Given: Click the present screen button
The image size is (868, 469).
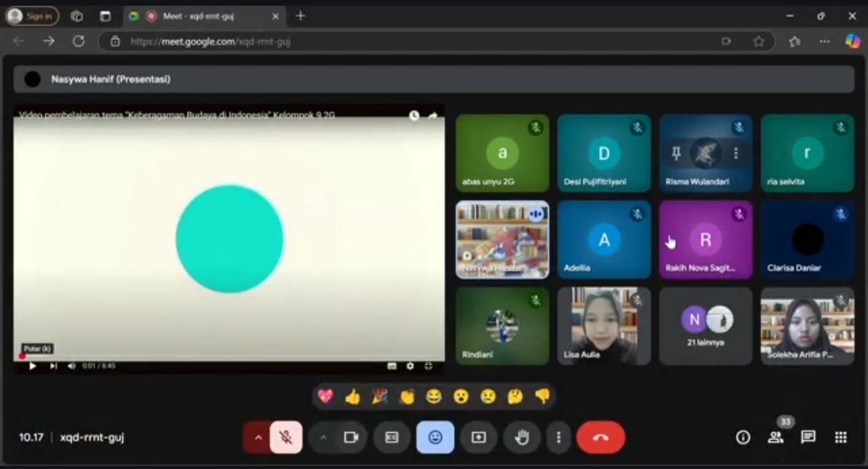Looking at the screenshot, I should point(478,438).
